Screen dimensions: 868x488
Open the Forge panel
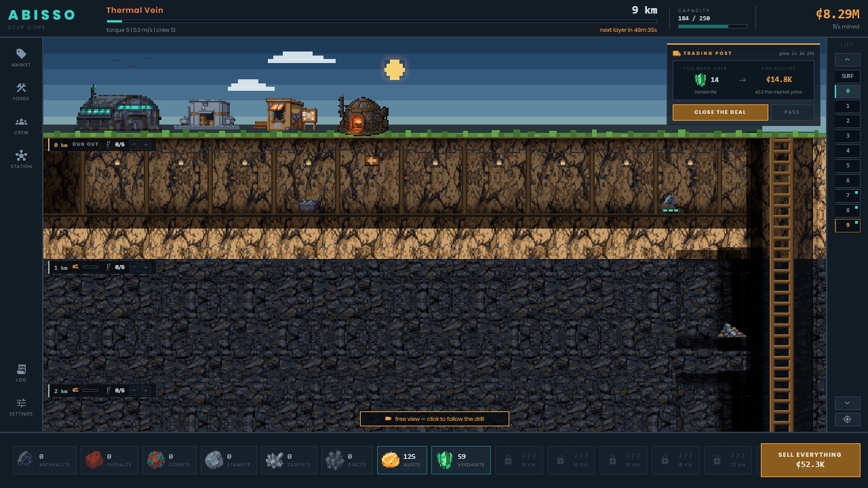tap(21, 91)
